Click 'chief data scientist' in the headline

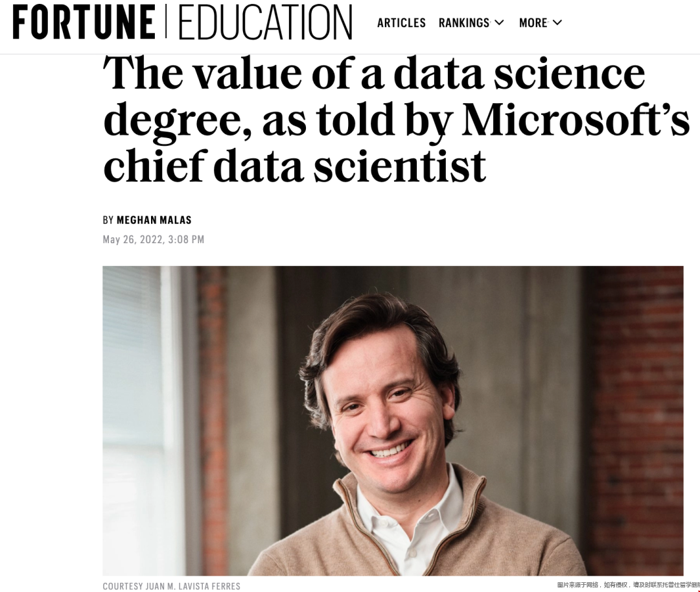coord(294,165)
